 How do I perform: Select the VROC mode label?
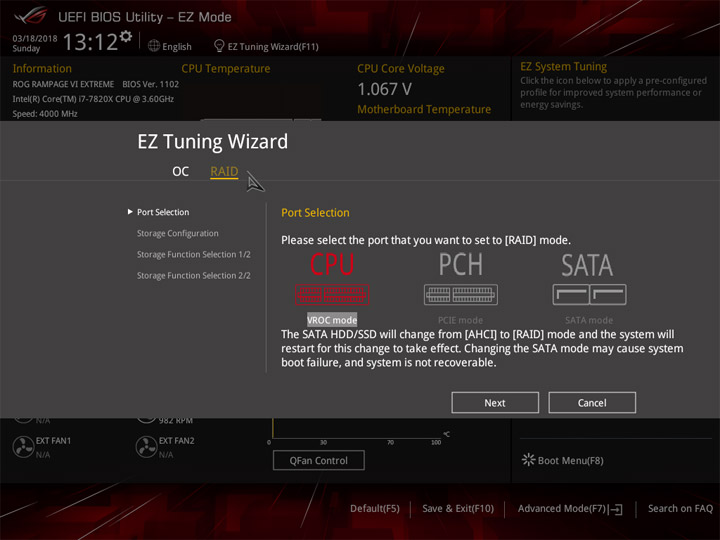(332, 320)
